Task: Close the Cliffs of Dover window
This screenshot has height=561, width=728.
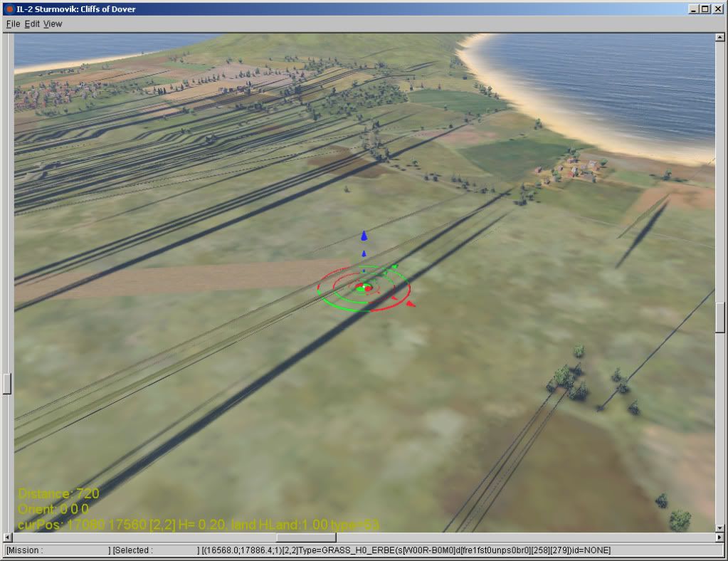Action: [717, 9]
